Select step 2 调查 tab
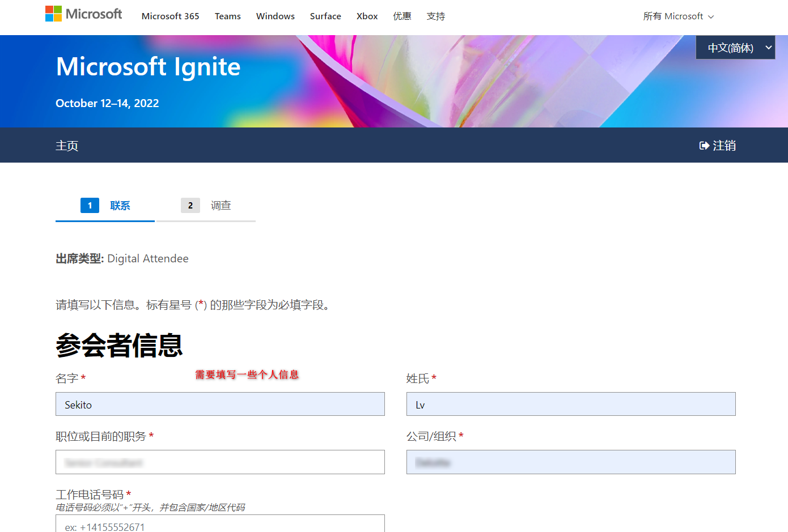 tap(206, 206)
